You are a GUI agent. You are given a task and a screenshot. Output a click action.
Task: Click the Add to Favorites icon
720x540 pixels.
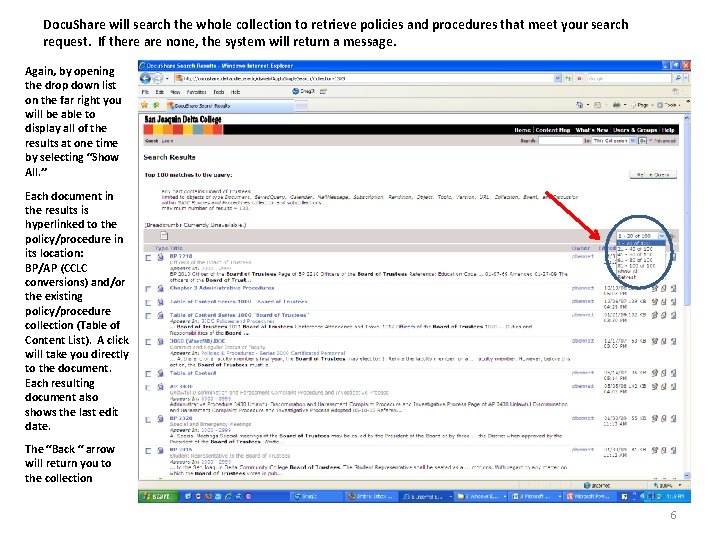[156, 105]
